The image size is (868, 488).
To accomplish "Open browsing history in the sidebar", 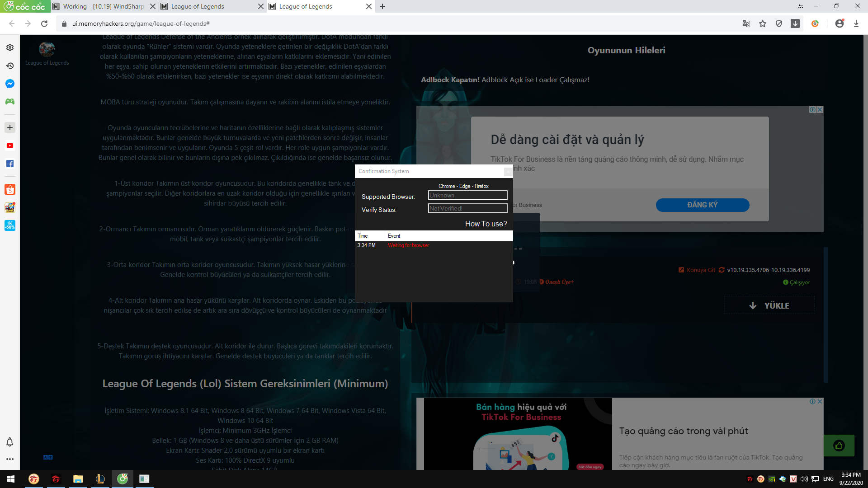I will pyautogui.click(x=10, y=66).
